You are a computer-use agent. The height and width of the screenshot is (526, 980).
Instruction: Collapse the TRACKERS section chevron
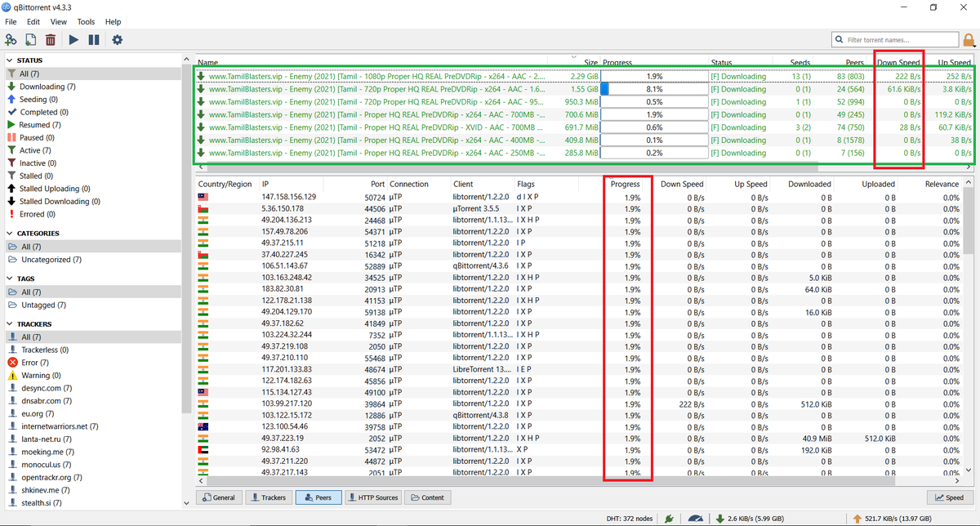tap(10, 324)
